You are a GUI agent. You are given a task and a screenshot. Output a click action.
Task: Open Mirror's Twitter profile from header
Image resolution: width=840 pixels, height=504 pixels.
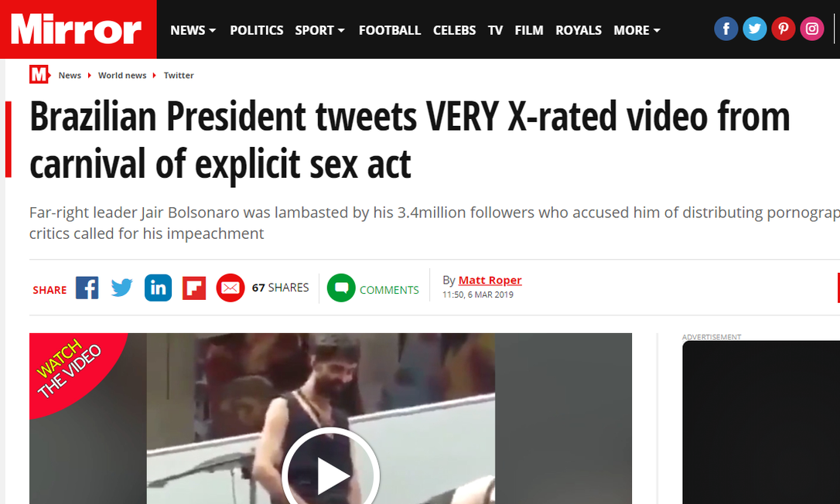coord(754,29)
